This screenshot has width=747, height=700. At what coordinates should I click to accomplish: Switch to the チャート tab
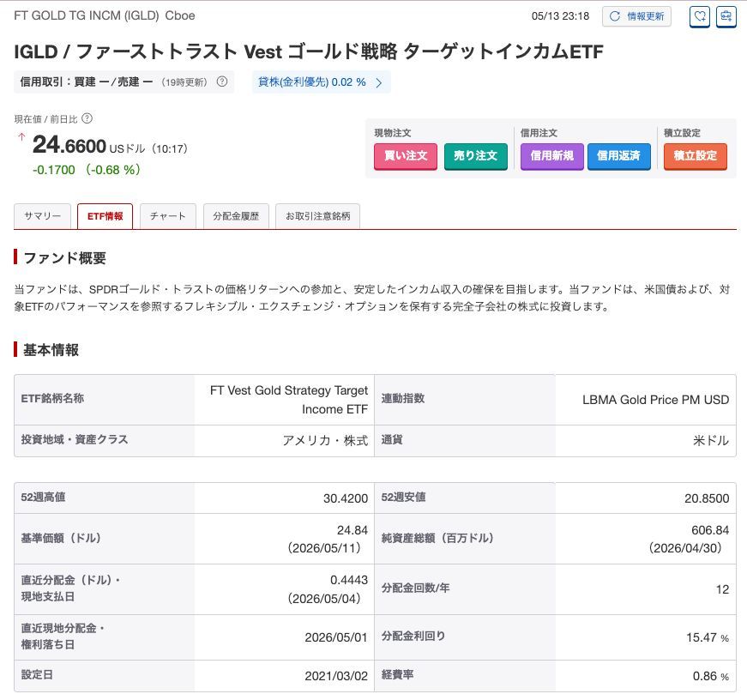pyautogui.click(x=168, y=216)
